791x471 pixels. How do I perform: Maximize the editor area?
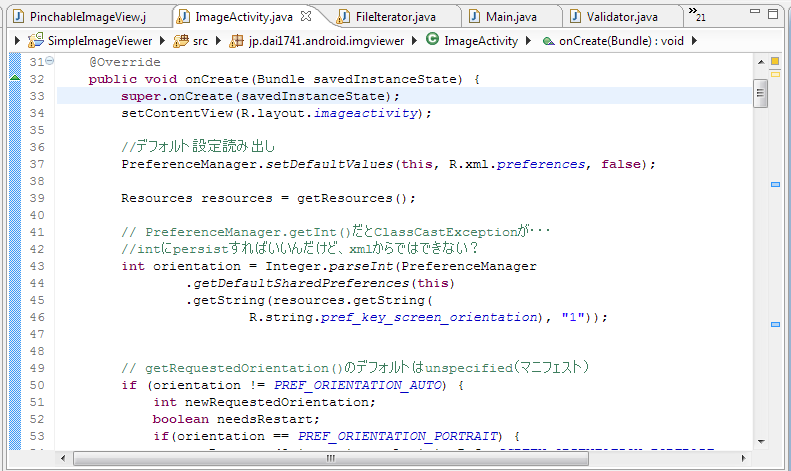(x=773, y=14)
